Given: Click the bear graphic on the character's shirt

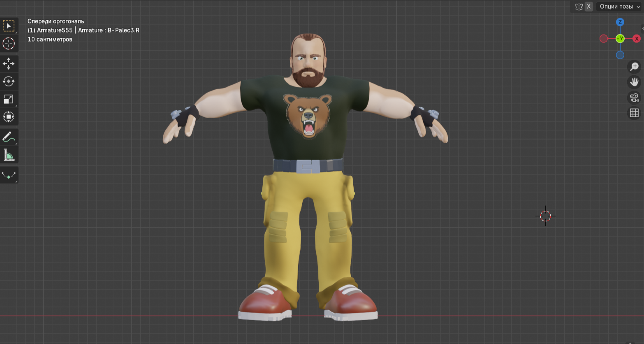Looking at the screenshot, I should tap(308, 115).
